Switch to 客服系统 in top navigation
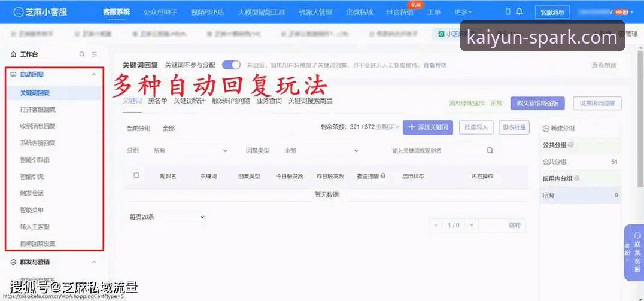Screen dimensions: 644x301 click(116, 12)
